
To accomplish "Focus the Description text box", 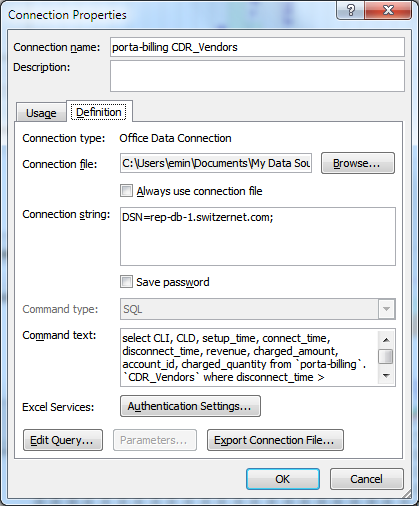I will pyautogui.click(x=257, y=76).
